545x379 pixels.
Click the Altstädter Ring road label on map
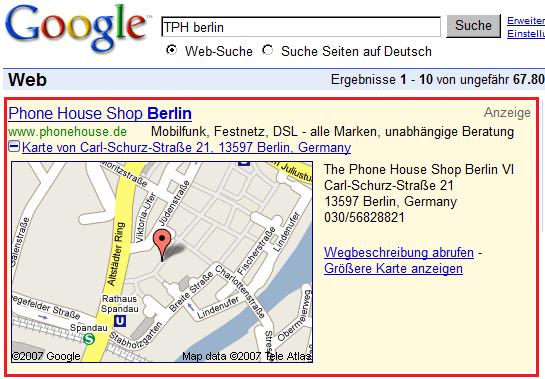click(116, 254)
